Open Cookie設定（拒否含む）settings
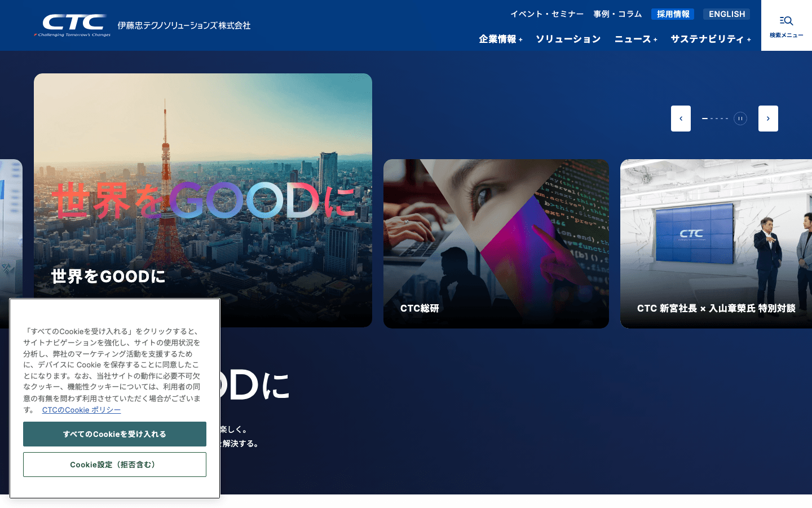Image resolution: width=812 pixels, height=508 pixels. click(x=114, y=465)
